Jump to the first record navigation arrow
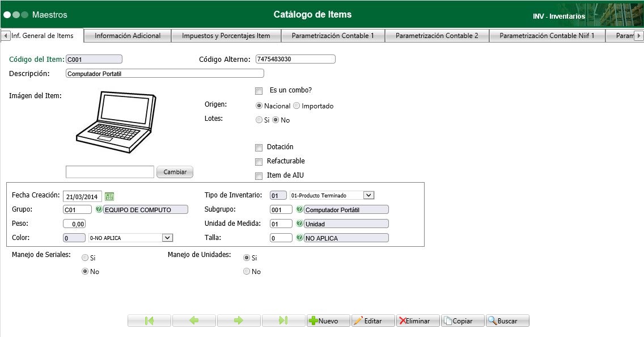The image size is (644, 337). tap(149, 321)
